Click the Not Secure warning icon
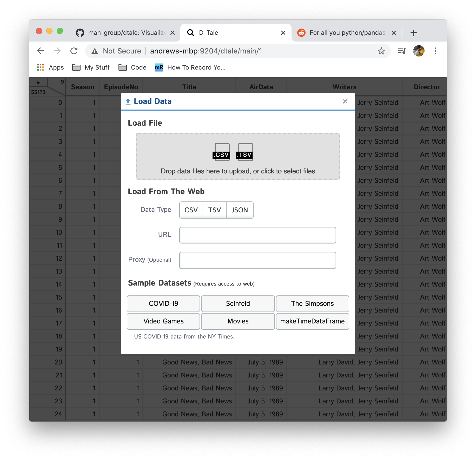Viewport: 476px width, 460px height. tap(95, 51)
